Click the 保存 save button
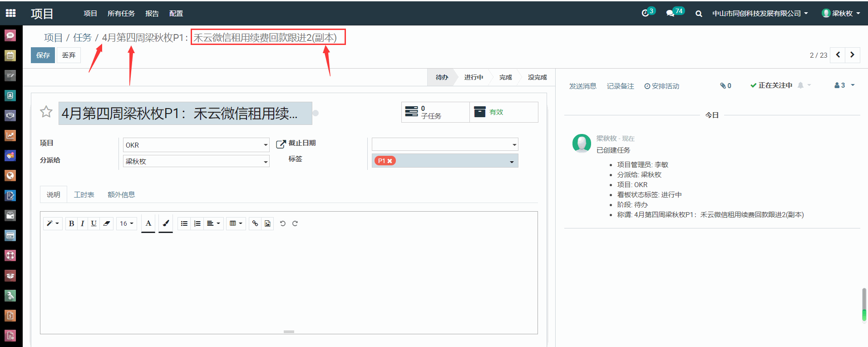 point(43,55)
